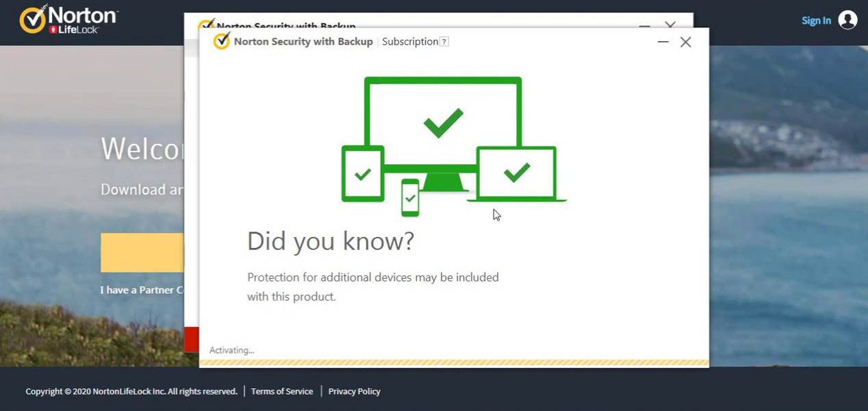Screen dimensions: 868x411
Task: Click the green laptop checkmark illustration
Action: [x=517, y=173]
